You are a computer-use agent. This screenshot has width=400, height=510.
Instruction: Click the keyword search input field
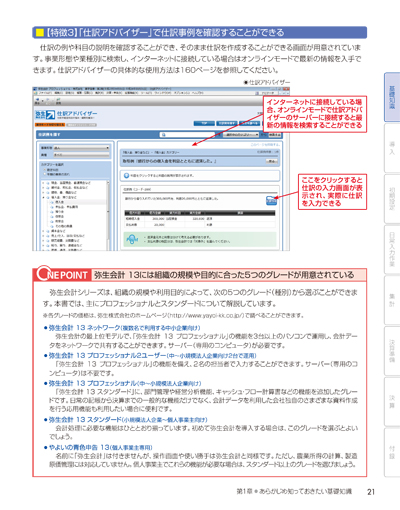pyautogui.click(x=187, y=135)
